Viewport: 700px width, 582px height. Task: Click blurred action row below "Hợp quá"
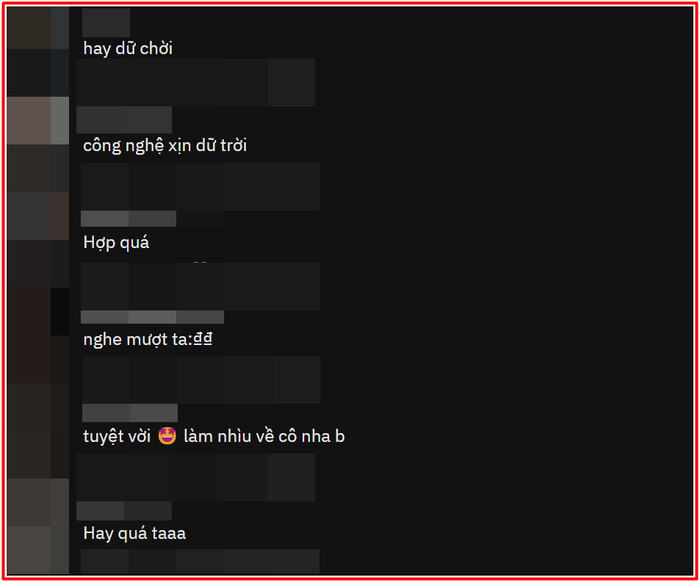tap(200, 287)
